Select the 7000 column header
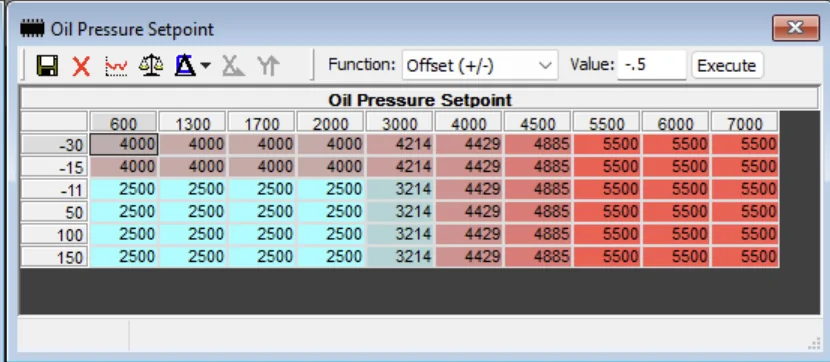This screenshot has width=830, height=362. coord(745,122)
